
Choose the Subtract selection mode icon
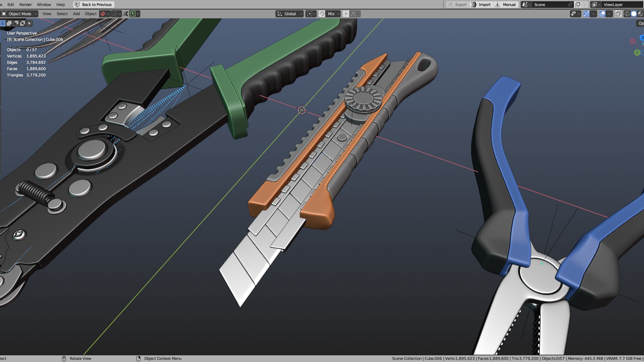click(16, 23)
